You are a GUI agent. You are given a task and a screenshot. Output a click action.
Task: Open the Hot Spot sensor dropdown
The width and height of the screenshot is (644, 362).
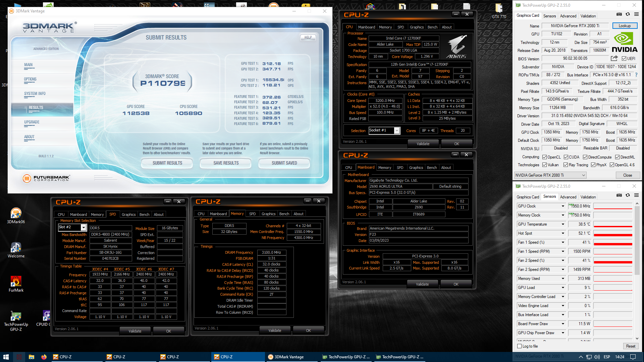(x=563, y=233)
